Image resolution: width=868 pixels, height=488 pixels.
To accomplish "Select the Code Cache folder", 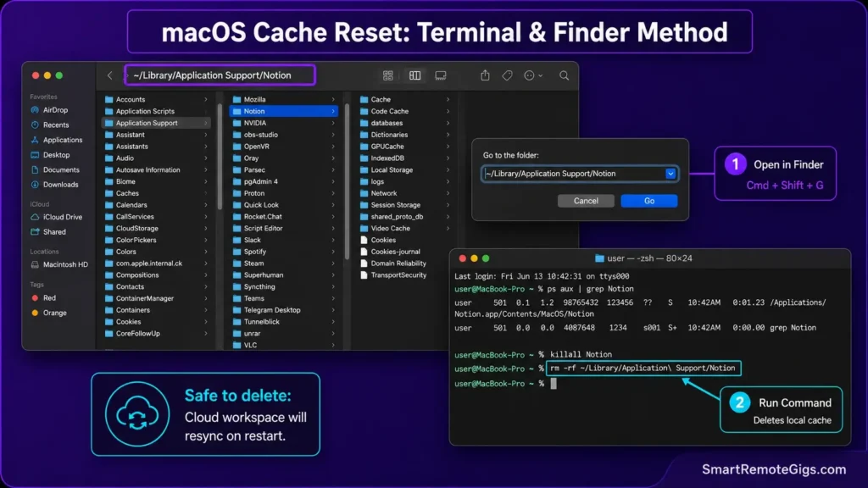I will point(404,111).
